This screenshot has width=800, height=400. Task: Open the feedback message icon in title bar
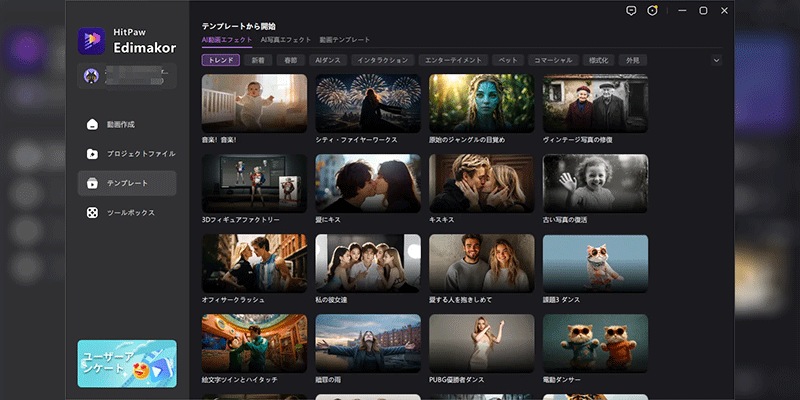pos(631,11)
